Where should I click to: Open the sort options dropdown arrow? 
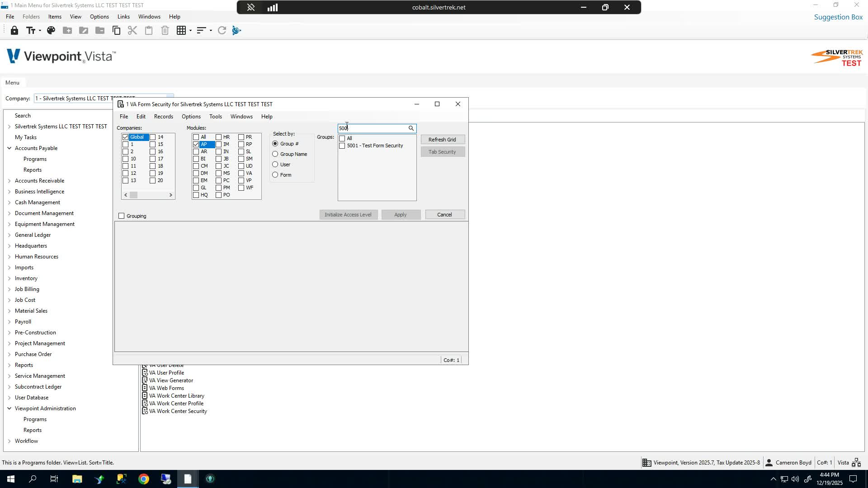click(211, 31)
